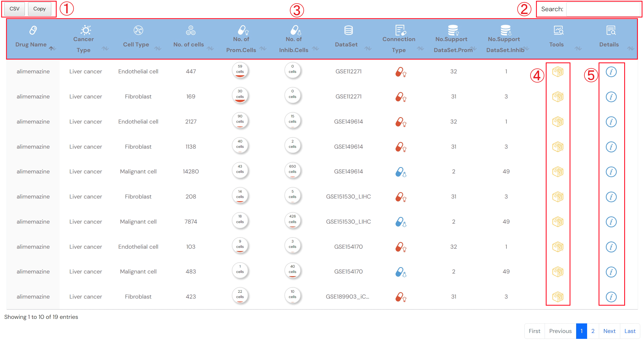
Task: Click the Last pagination link
Action: pyautogui.click(x=630, y=331)
